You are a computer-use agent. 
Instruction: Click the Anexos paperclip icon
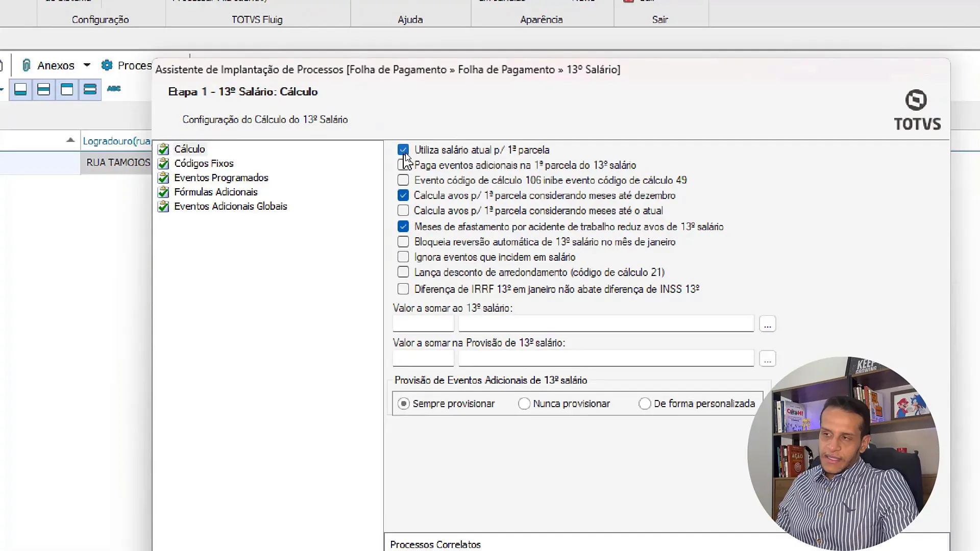coord(27,65)
